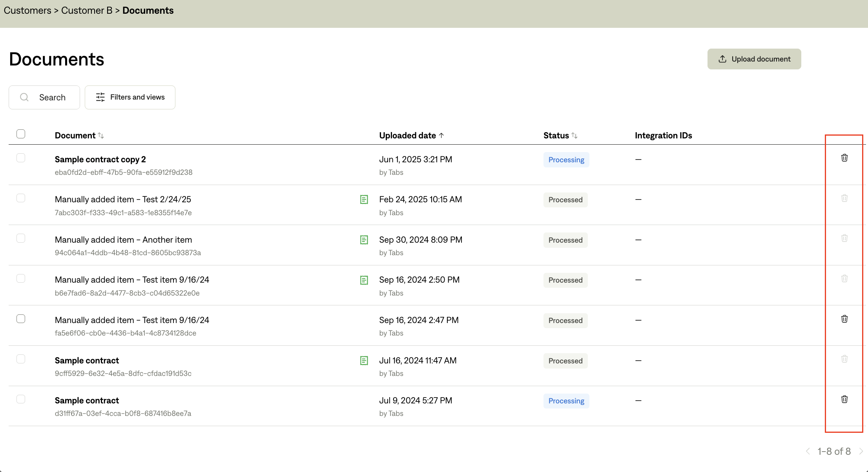Click the Search input field
Image resolution: width=868 pixels, height=472 pixels.
point(44,97)
